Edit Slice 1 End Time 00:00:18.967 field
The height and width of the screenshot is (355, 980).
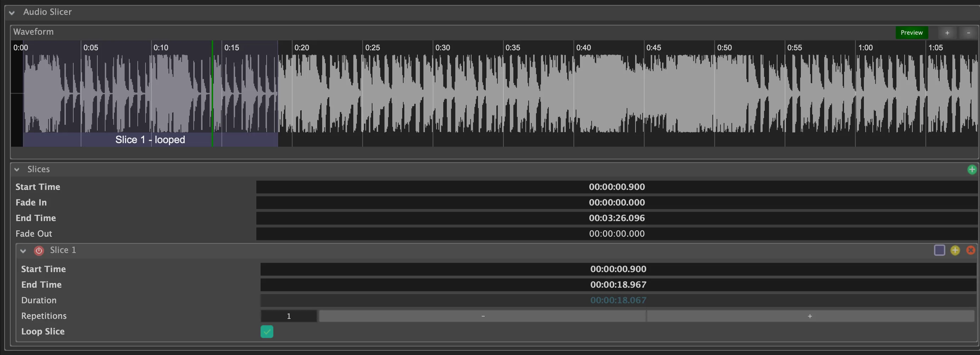click(618, 285)
